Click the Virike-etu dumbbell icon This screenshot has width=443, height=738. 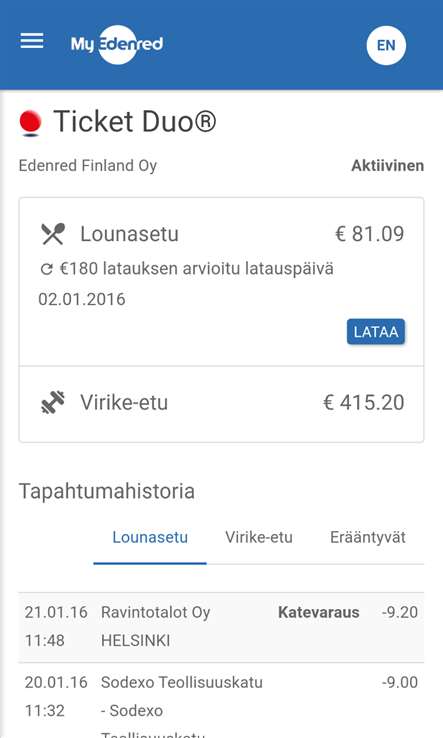click(53, 402)
